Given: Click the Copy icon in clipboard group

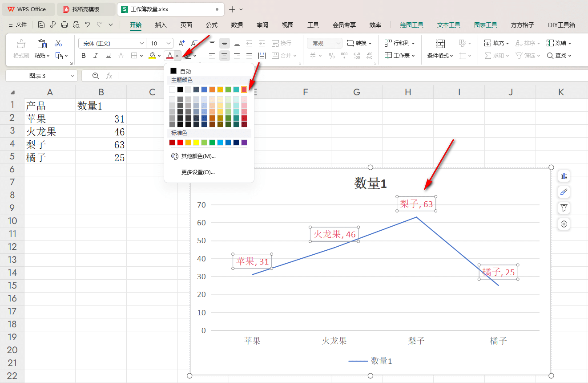Looking at the screenshot, I should pos(59,56).
